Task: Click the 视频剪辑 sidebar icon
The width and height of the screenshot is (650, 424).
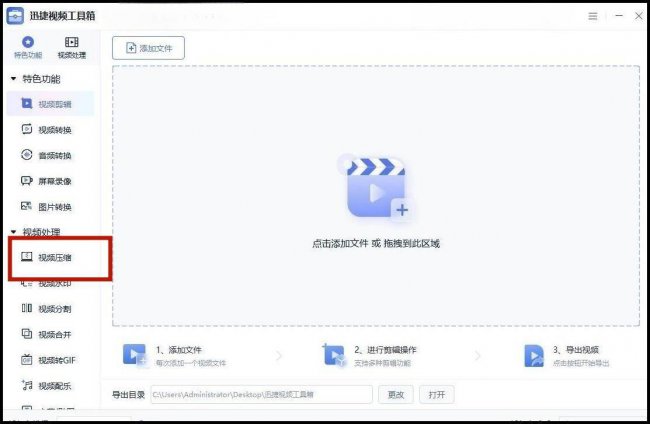Action: click(x=27, y=103)
